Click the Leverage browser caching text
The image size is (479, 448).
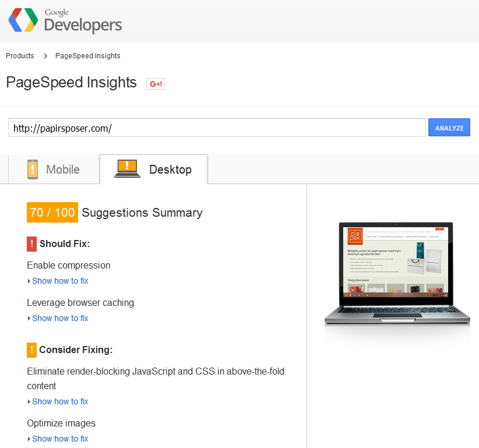(80, 302)
